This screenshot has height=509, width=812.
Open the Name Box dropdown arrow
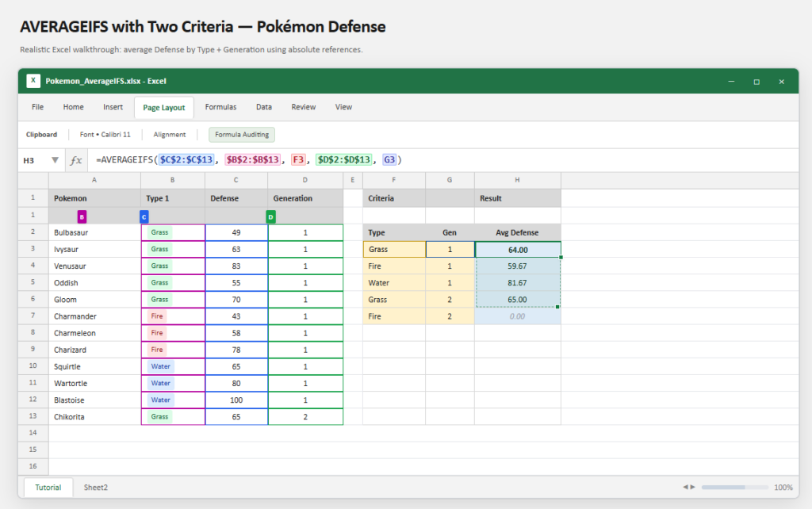pos(55,160)
